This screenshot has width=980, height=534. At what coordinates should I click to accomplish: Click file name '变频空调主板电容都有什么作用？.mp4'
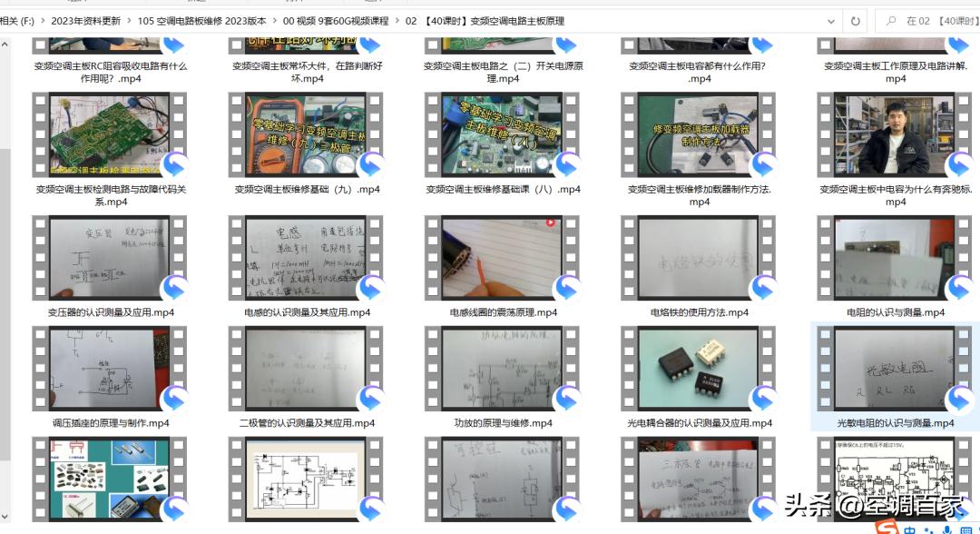pos(699,72)
